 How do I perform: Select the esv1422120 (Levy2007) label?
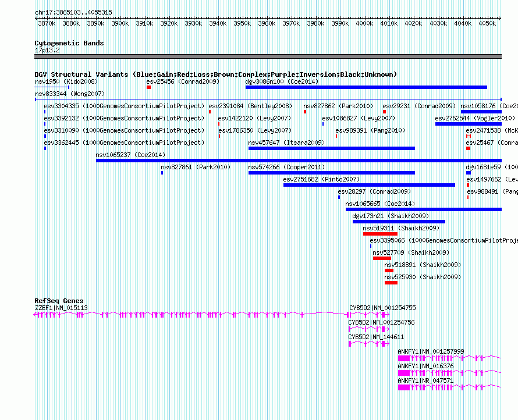click(254, 118)
